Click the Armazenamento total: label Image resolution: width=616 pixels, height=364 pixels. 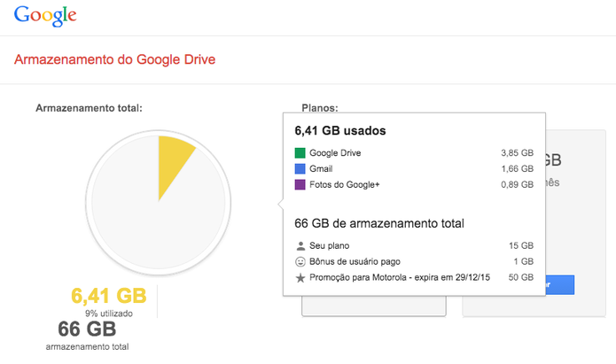click(x=89, y=108)
